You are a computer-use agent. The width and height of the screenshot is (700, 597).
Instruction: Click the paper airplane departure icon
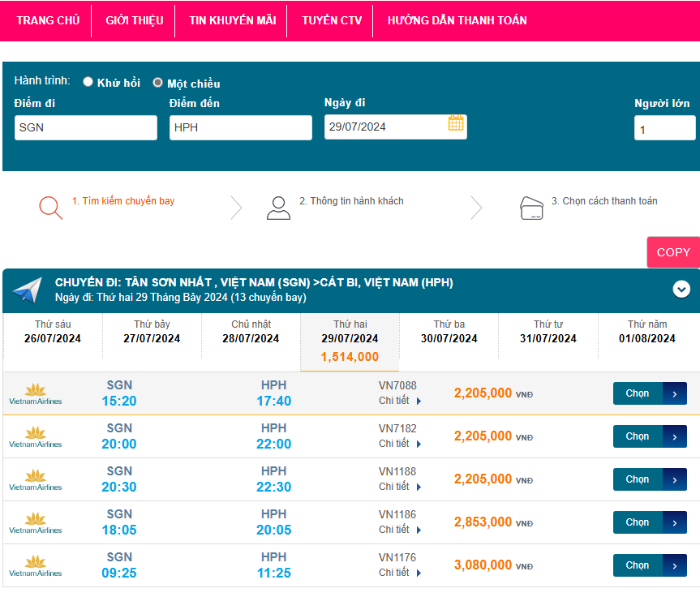pos(27,290)
